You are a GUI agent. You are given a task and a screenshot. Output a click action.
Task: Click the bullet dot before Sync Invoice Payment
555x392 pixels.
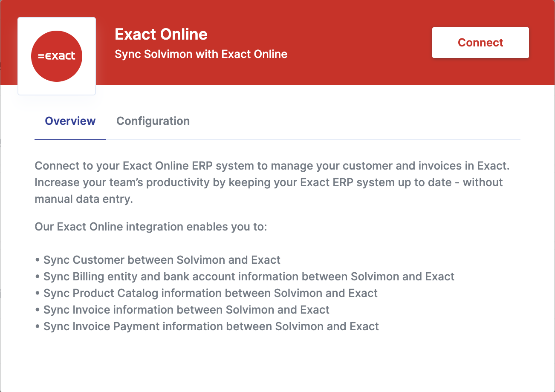click(38, 326)
